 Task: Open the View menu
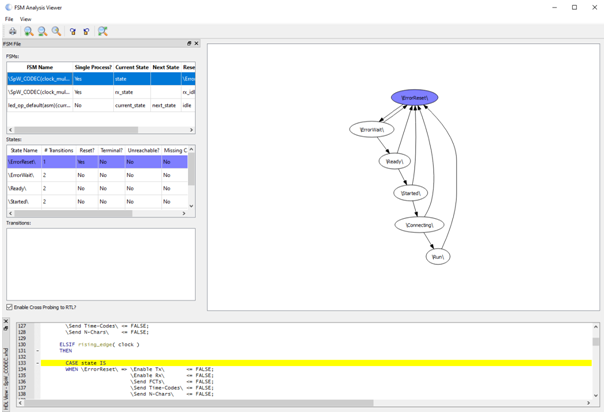[26, 19]
